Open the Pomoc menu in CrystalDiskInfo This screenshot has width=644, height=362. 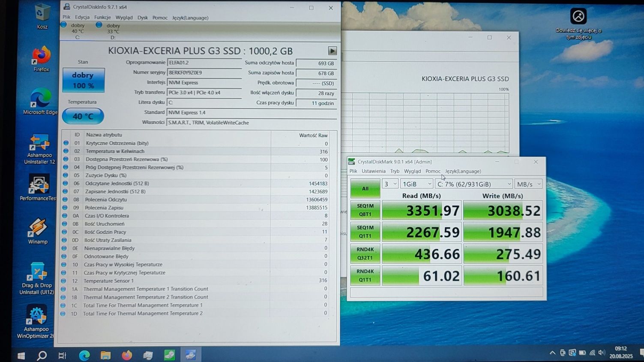[160, 18]
